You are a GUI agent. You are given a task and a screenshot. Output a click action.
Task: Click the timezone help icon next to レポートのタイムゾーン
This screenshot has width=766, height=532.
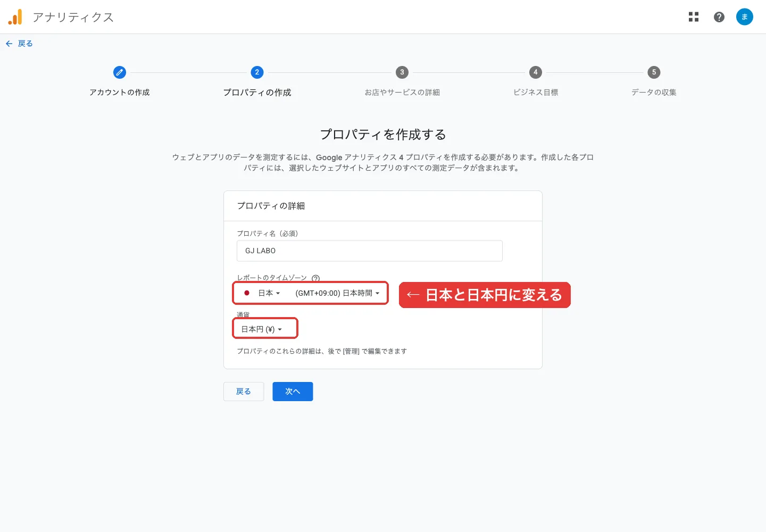click(x=315, y=278)
